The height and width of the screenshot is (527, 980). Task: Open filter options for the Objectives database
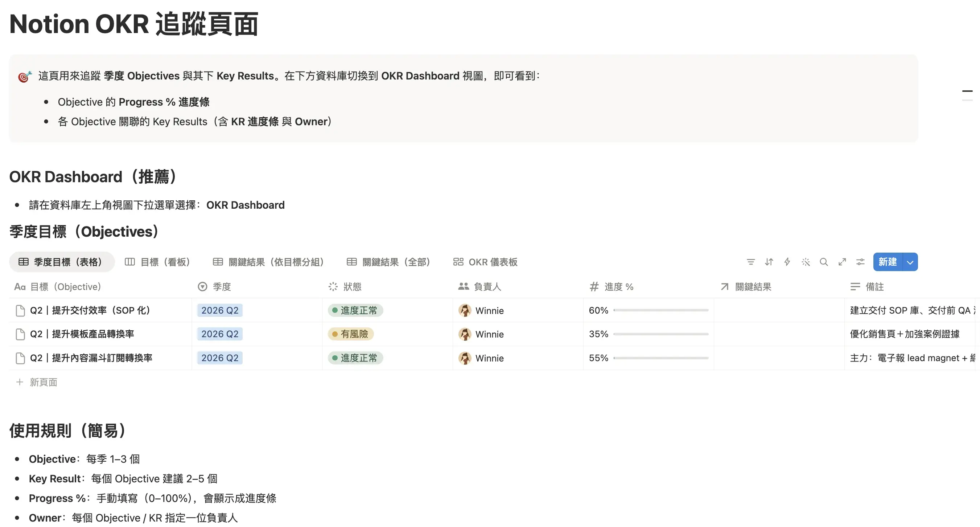751,262
